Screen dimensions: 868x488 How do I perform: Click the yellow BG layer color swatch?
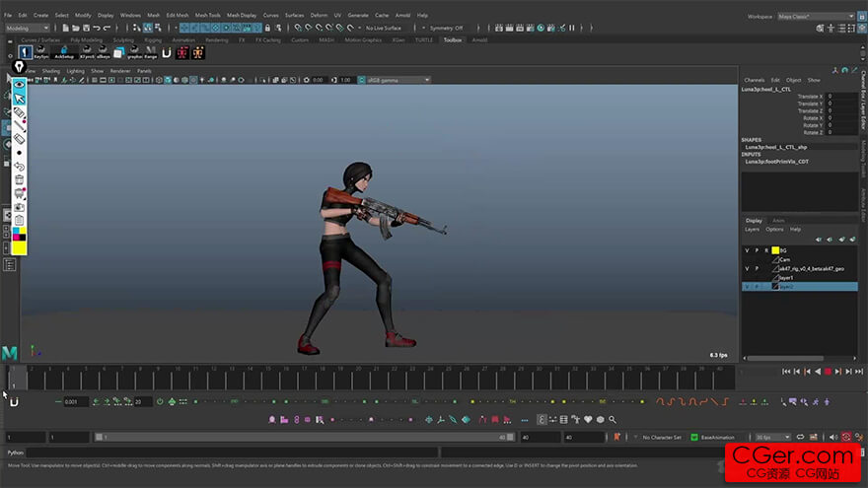(x=775, y=250)
